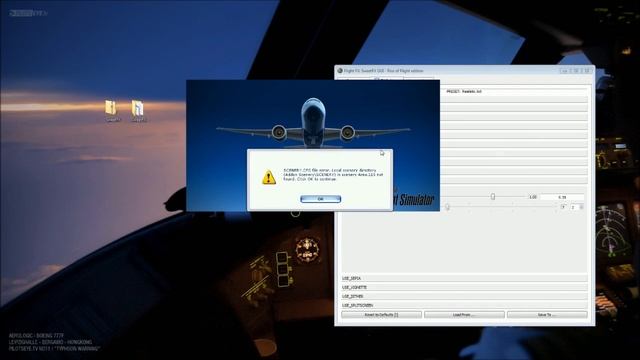Click the SweetFX GUI title bar icon
Screen dimensions: 640x360
340,71
